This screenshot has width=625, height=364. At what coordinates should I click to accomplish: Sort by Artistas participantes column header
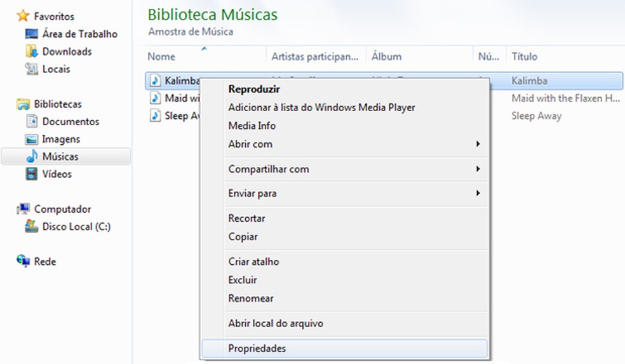[316, 56]
